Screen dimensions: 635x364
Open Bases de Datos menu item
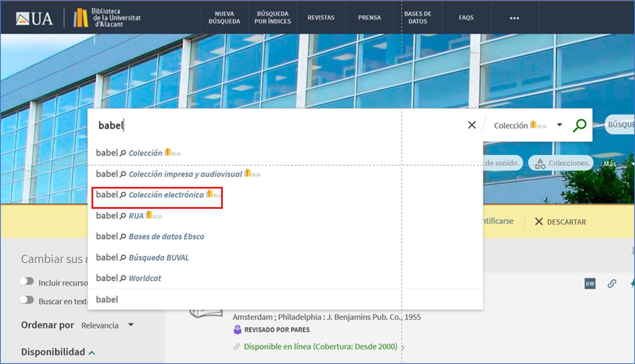pyautogui.click(x=417, y=18)
